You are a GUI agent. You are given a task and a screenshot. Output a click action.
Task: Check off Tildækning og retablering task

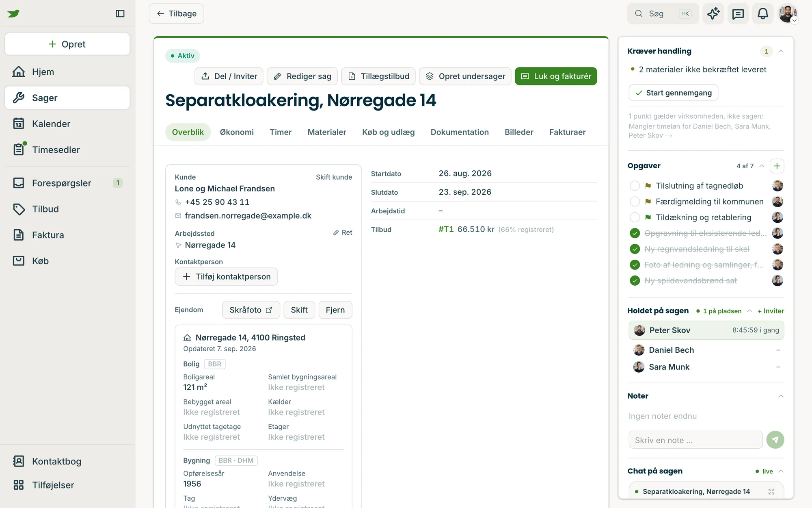635,217
